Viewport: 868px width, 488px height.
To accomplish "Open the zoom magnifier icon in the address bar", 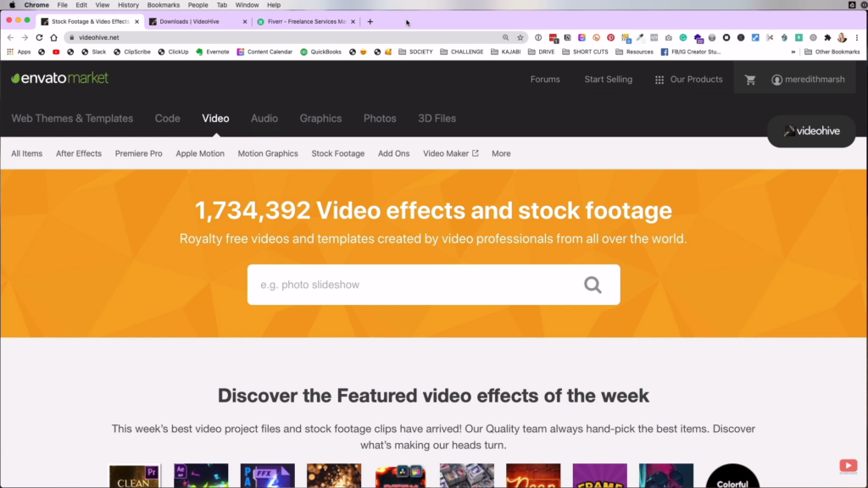I will point(505,37).
